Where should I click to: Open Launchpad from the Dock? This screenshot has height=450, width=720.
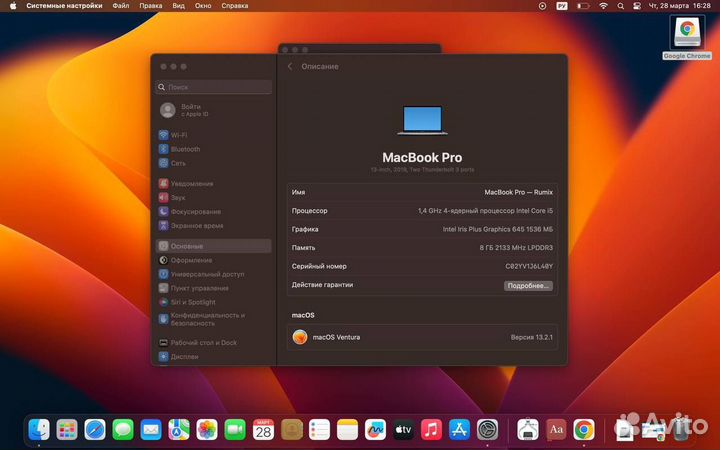click(67, 430)
